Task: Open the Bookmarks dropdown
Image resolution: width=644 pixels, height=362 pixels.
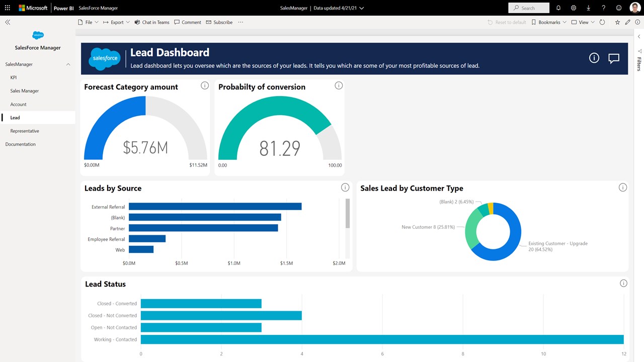Action: coord(549,22)
